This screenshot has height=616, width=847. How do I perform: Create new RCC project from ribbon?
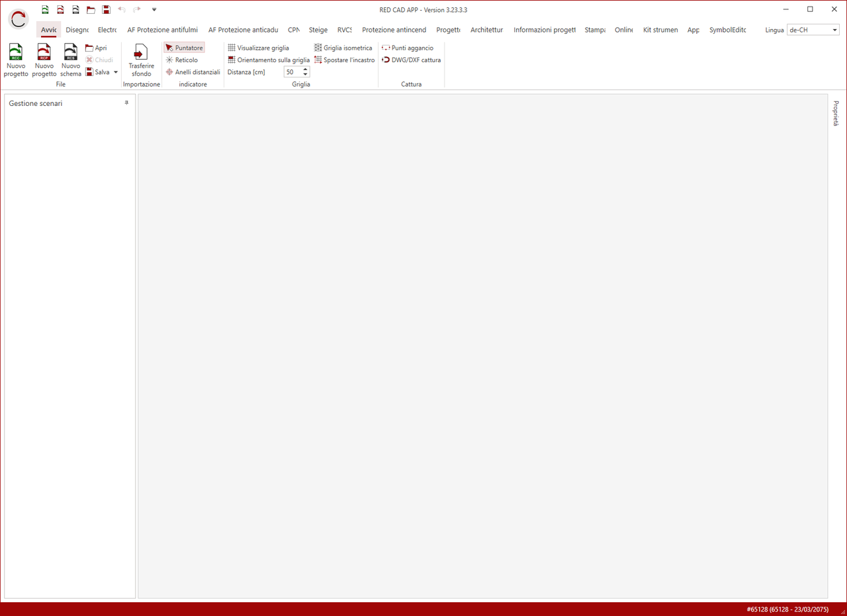[x=16, y=61]
